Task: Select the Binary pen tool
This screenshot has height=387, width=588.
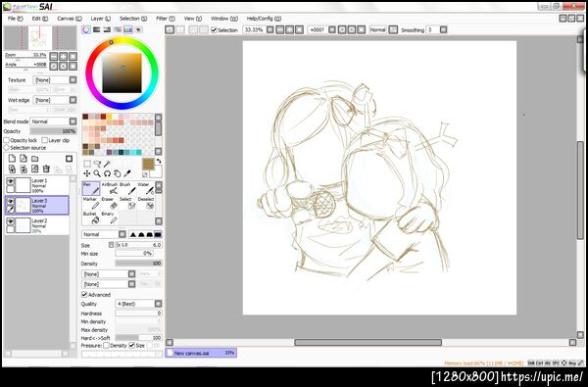Action: (109, 218)
